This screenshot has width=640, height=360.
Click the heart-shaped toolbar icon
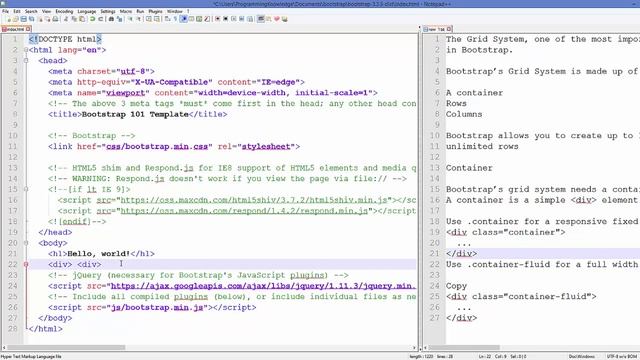click(x=277, y=19)
